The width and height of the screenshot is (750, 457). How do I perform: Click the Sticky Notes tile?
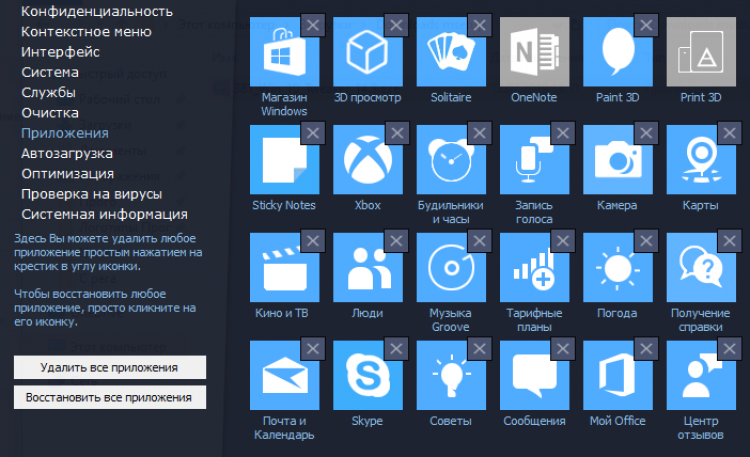pyautogui.click(x=285, y=159)
